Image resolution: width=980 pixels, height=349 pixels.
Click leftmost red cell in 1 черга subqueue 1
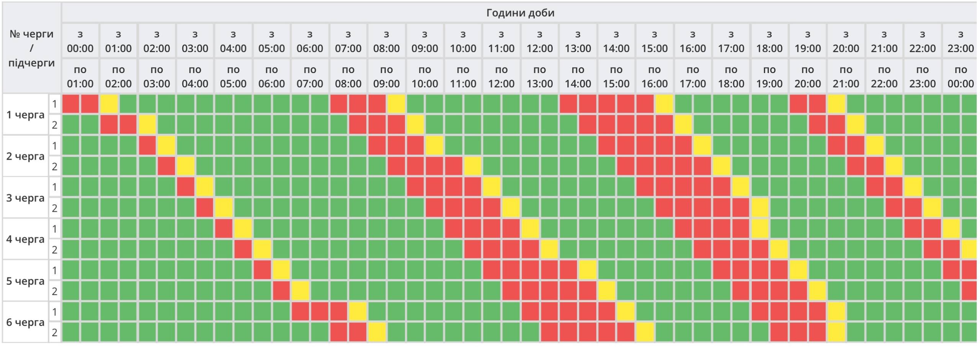point(71,104)
